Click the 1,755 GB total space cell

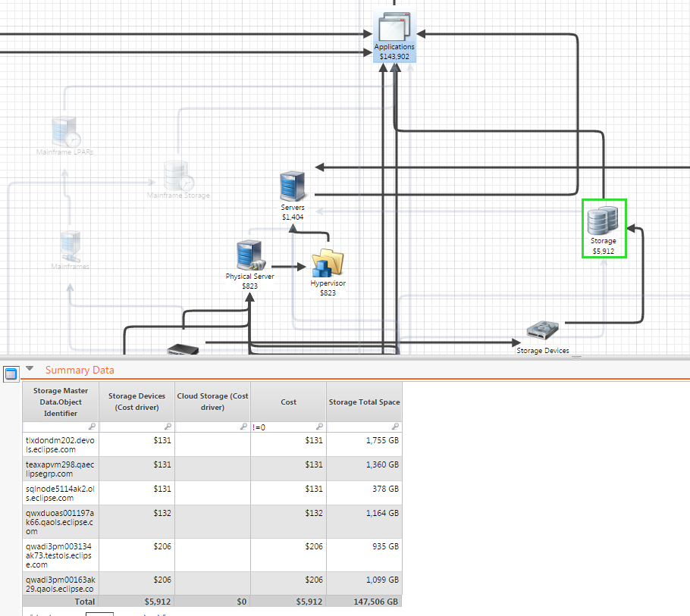click(x=365, y=445)
